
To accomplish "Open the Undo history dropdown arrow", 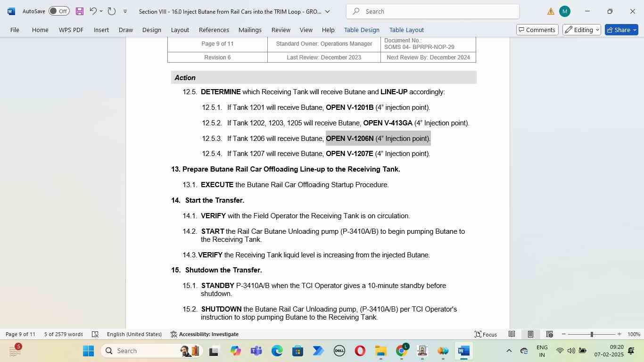I will (101, 11).
